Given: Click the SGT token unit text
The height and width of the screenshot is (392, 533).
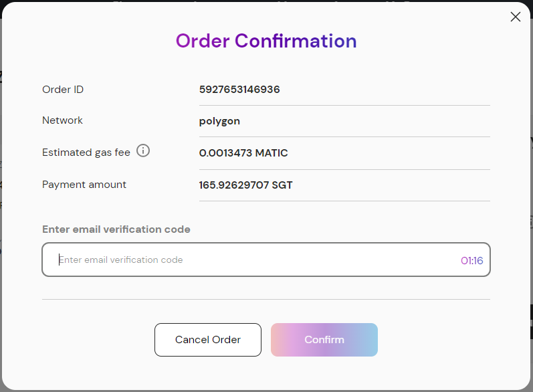Looking at the screenshot, I should click(282, 185).
